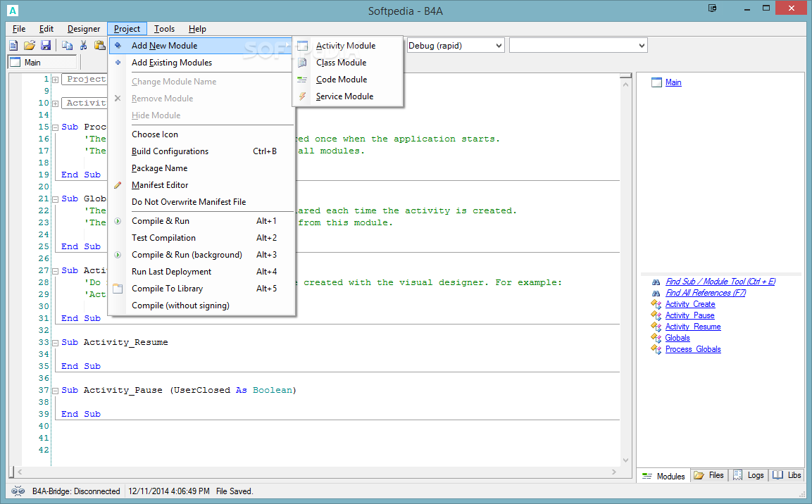Click the Class Module document icon
The height and width of the screenshot is (504, 812).
(302, 63)
